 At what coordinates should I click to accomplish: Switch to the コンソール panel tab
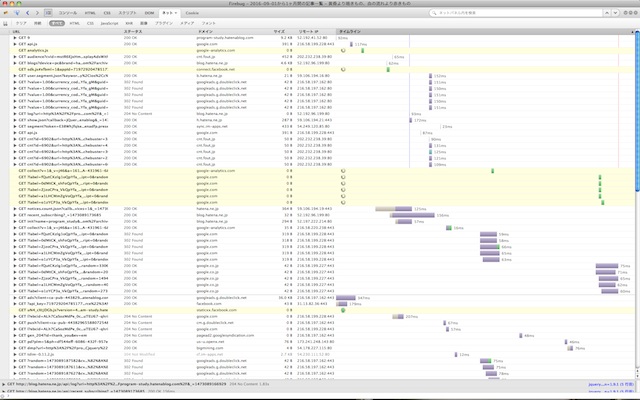point(67,13)
